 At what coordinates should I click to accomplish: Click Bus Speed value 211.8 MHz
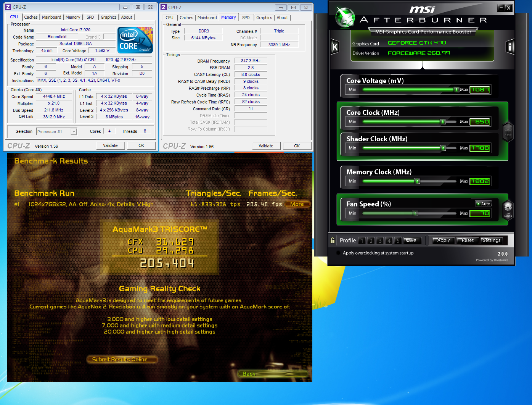click(54, 110)
